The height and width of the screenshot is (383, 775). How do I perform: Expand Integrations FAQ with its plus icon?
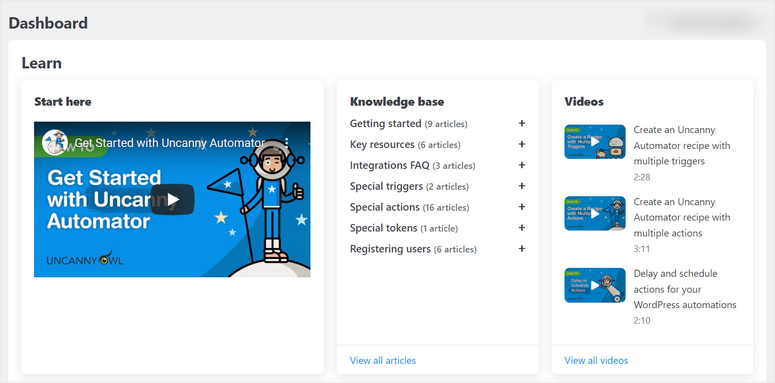point(521,165)
